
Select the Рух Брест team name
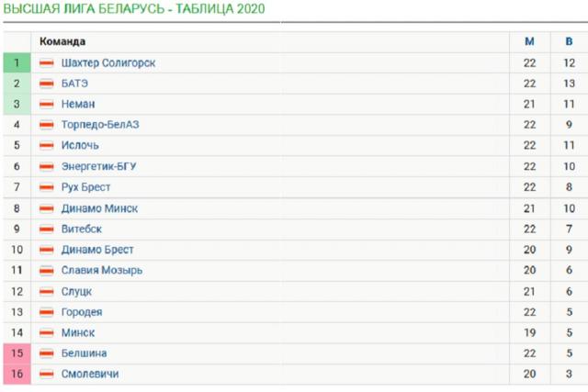click(88, 187)
